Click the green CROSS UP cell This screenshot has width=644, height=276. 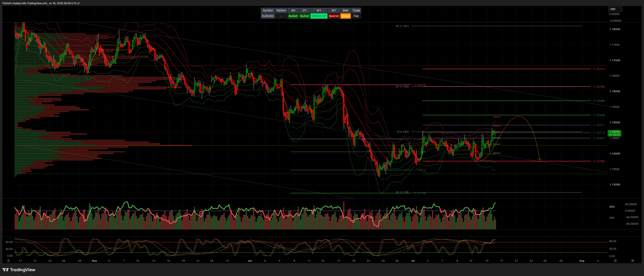point(319,16)
